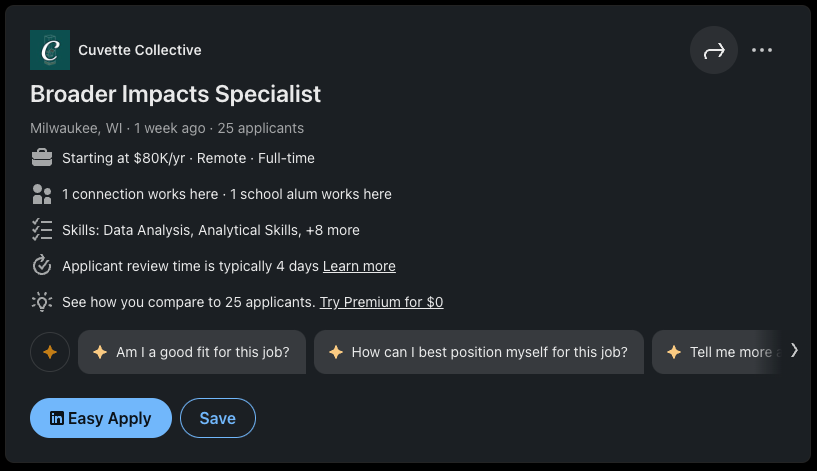Select "Am I a good fit" suggestion
817x471 pixels.
(192, 352)
